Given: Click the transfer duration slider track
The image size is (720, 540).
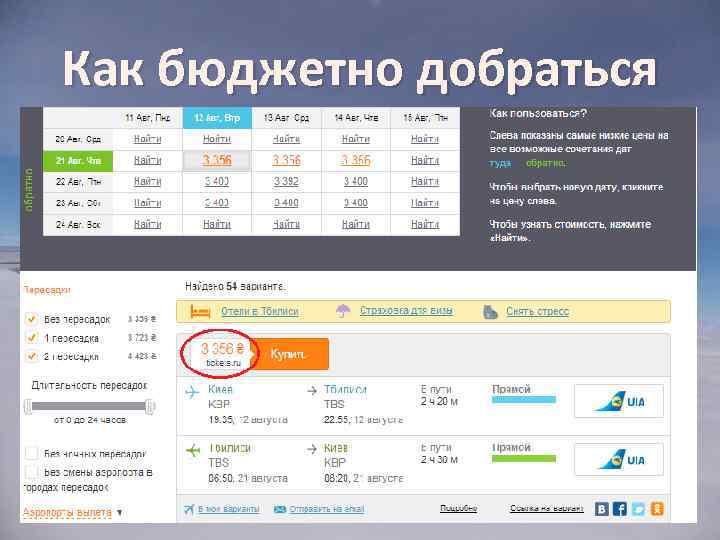Looking at the screenshot, I should click(x=90, y=406).
